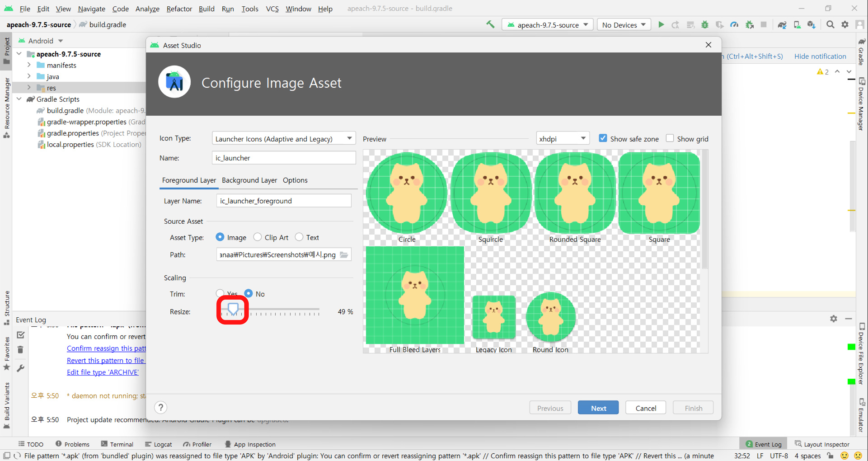The height and width of the screenshot is (461, 868).
Task: Click Hide notification link
Action: (820, 56)
